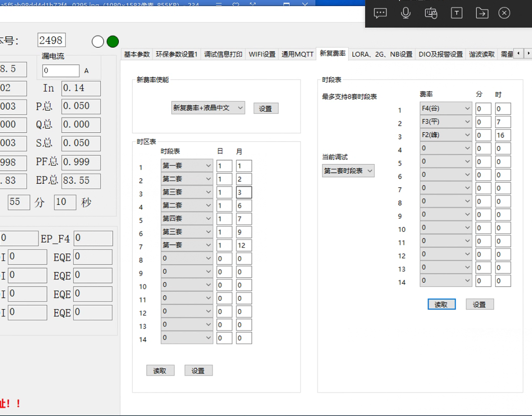Click the keyboard and mouse control icon

pyautogui.click(x=431, y=13)
